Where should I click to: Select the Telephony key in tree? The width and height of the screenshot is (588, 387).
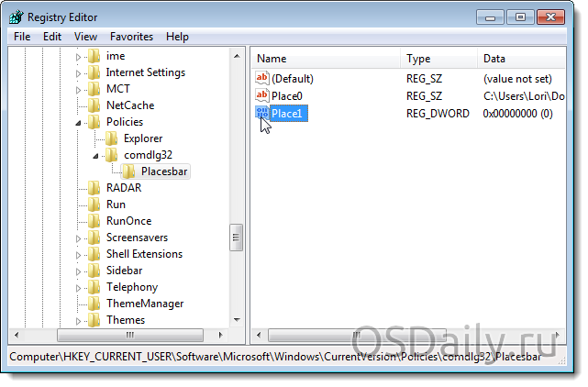point(131,287)
